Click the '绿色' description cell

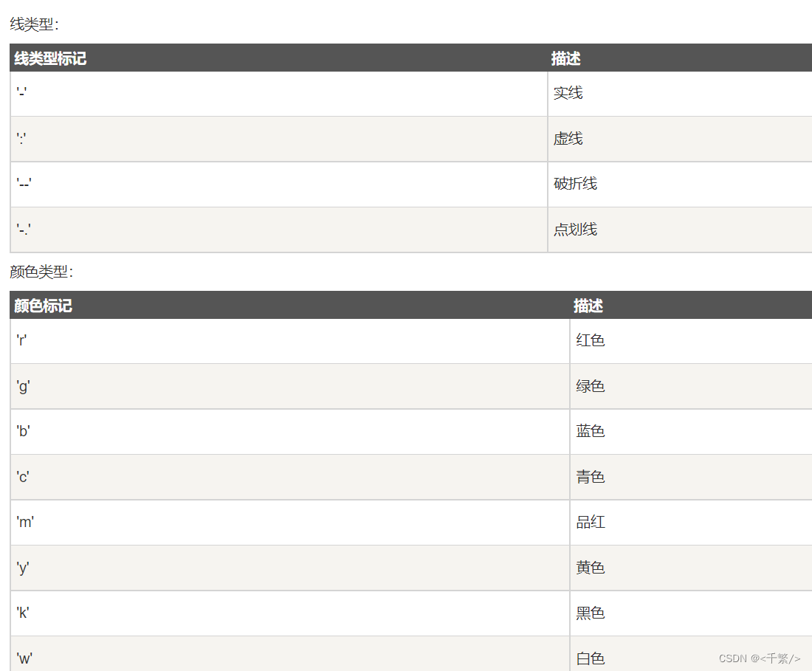[692, 386]
